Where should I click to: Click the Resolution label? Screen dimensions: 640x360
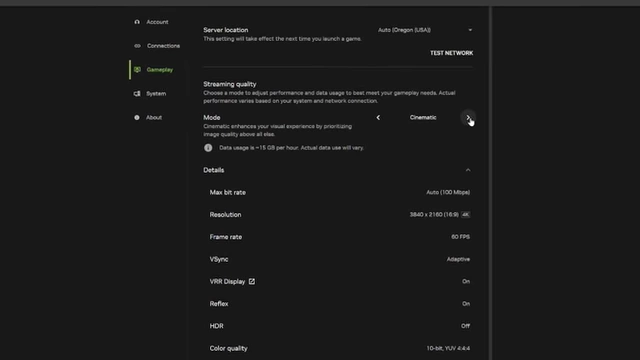tap(225, 215)
